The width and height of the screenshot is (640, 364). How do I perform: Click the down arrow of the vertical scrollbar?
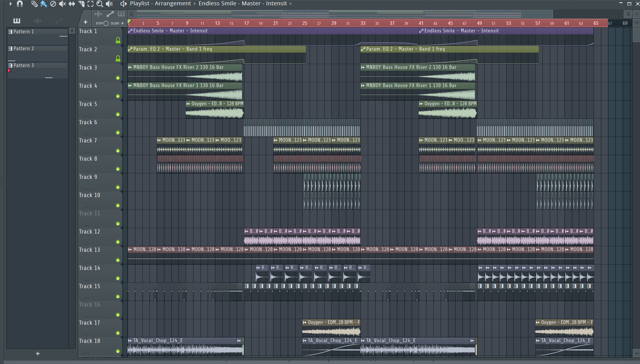point(636,353)
